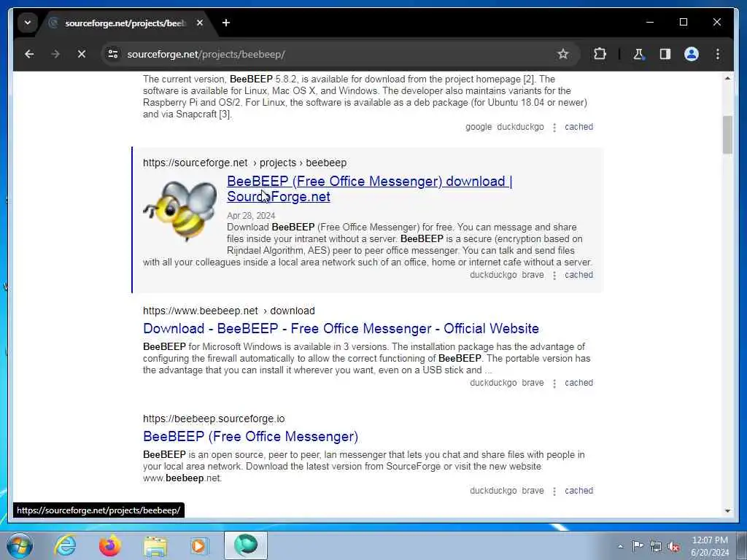The height and width of the screenshot is (560, 747).
Task: Toggle the browser side panel
Action: [665, 54]
